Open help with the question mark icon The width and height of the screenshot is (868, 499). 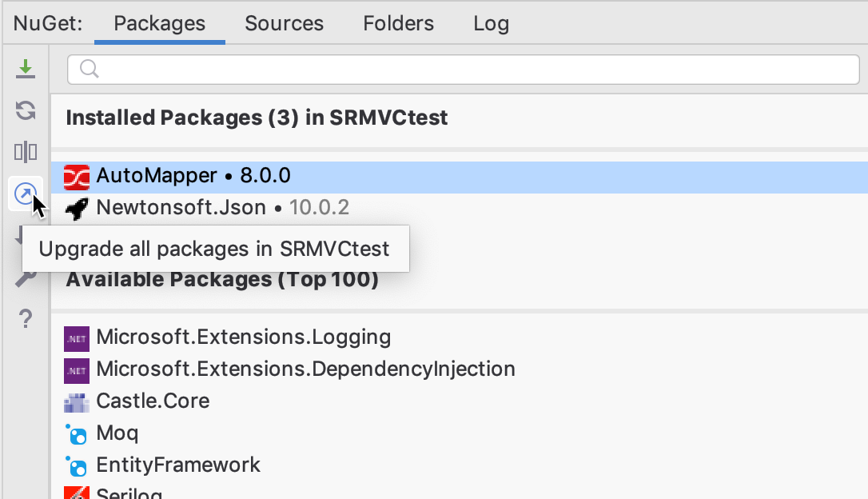(x=26, y=320)
